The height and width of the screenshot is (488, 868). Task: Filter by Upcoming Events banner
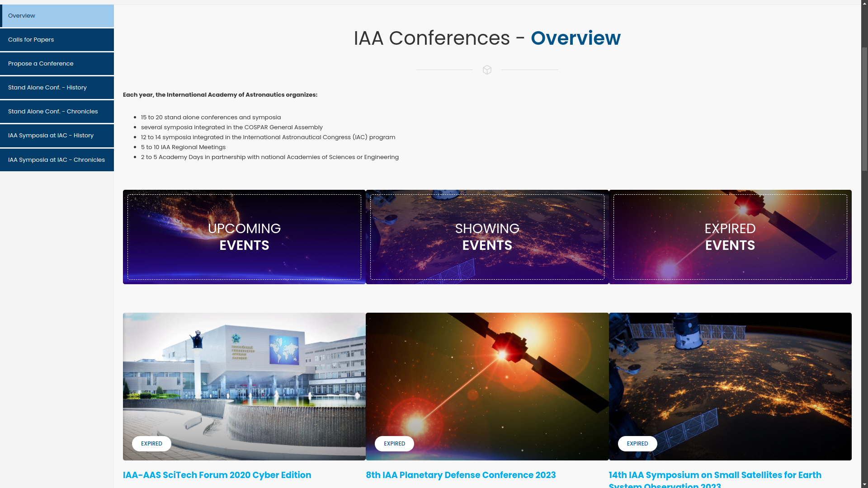pos(244,237)
